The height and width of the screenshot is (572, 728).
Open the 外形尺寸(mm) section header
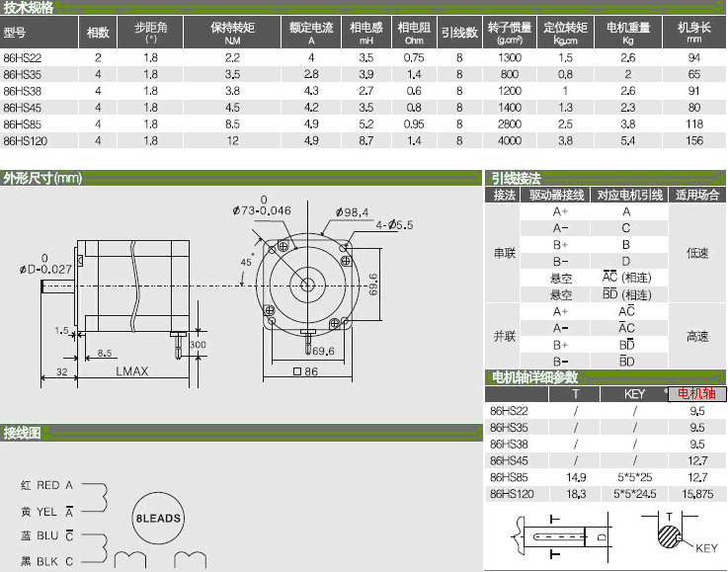pyautogui.click(x=42, y=179)
